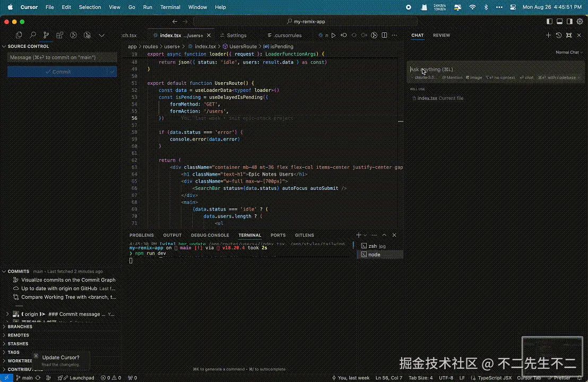The height and width of the screenshot is (382, 588).
Task: Split the editor to the right
Action: click(384, 35)
